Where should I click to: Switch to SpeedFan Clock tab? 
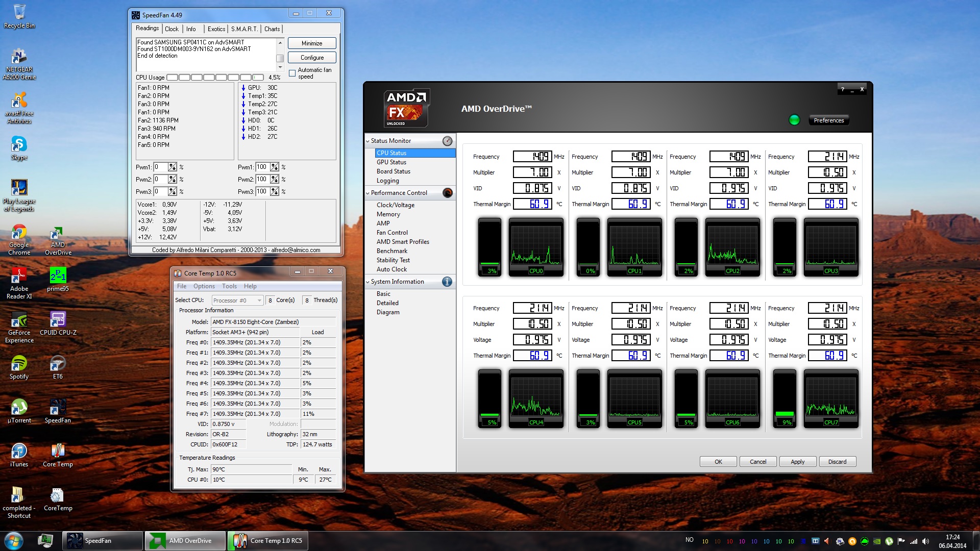pos(171,29)
